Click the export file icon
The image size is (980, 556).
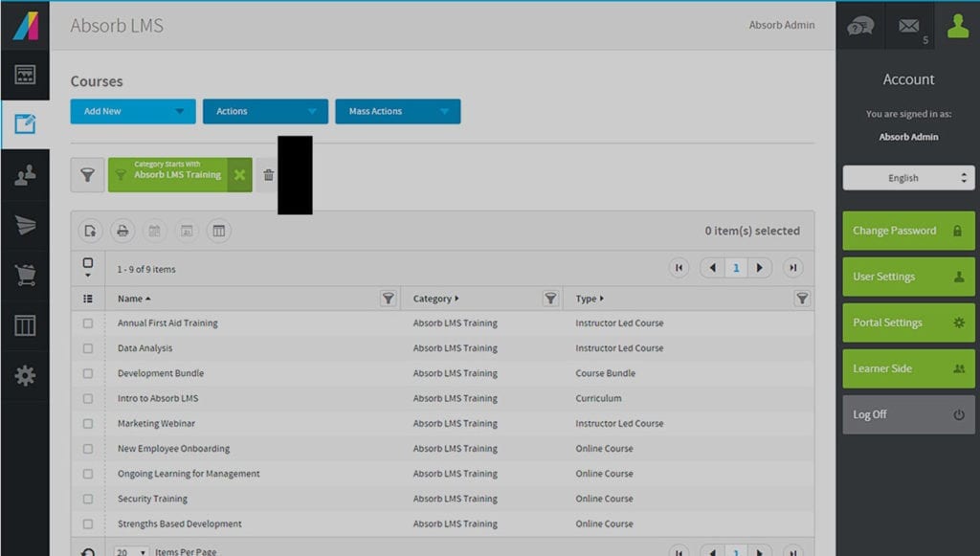(x=90, y=232)
